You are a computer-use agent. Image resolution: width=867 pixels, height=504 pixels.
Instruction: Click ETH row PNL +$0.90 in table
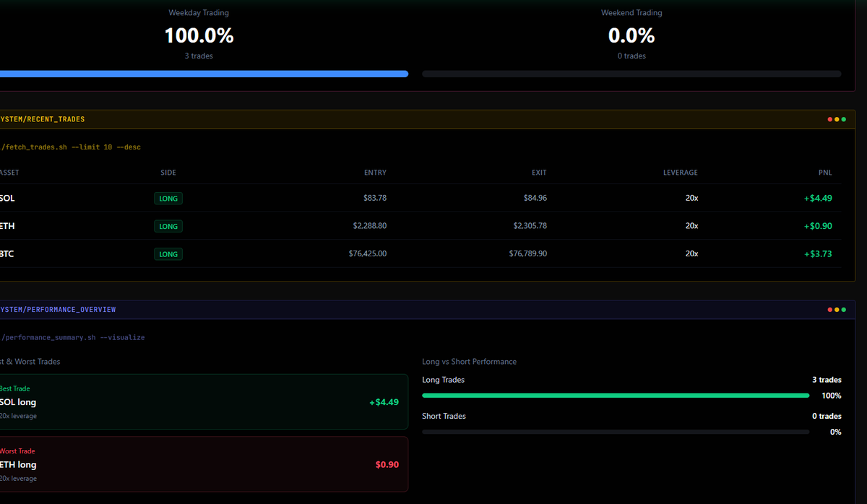(x=818, y=226)
